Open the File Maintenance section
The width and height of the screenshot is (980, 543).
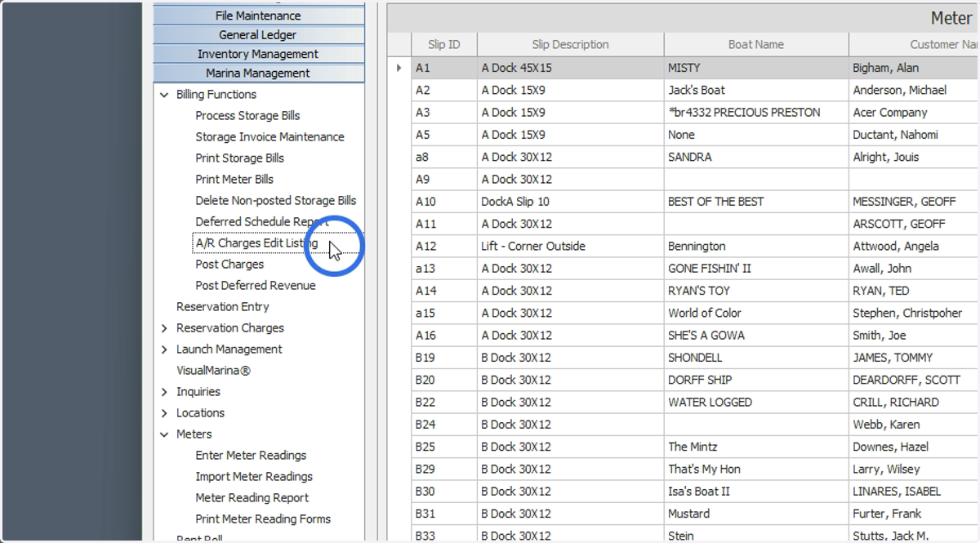tap(258, 16)
